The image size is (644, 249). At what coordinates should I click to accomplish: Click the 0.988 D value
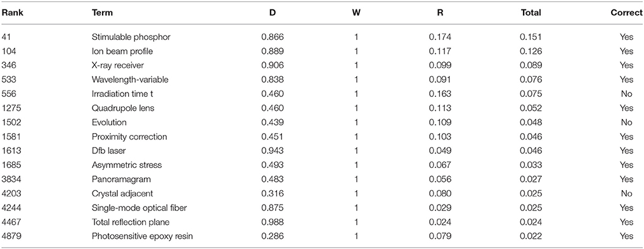[273, 222]
